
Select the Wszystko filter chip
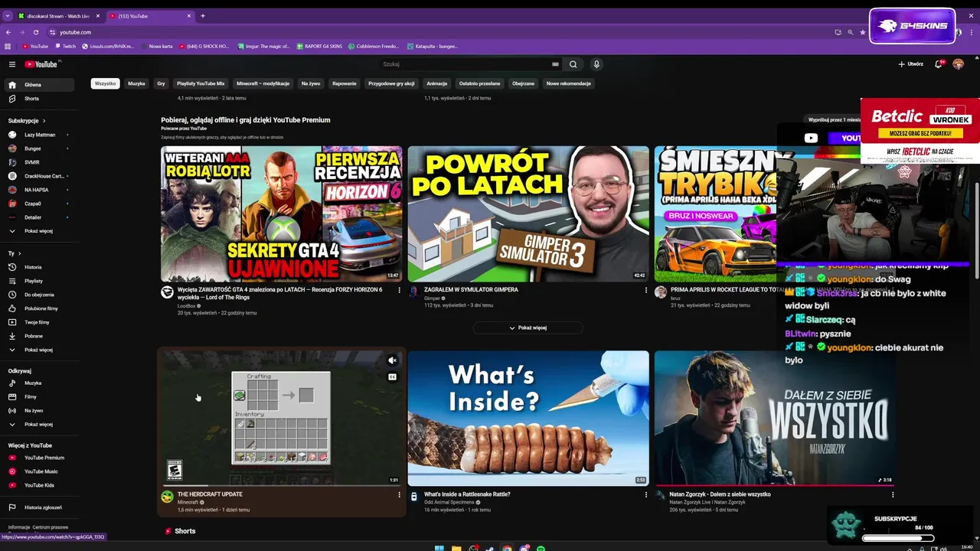point(105,83)
